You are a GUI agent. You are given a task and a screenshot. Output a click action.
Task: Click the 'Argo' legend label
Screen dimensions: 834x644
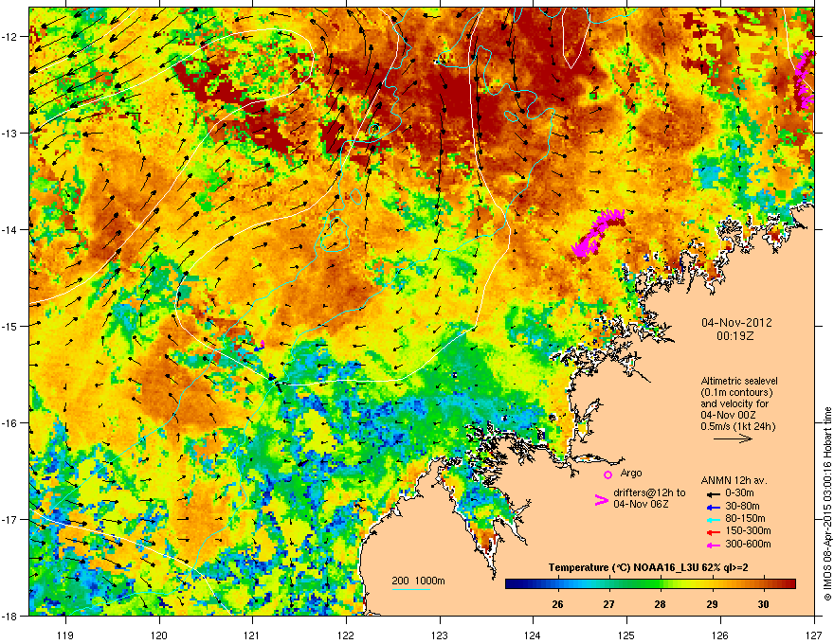(x=631, y=473)
